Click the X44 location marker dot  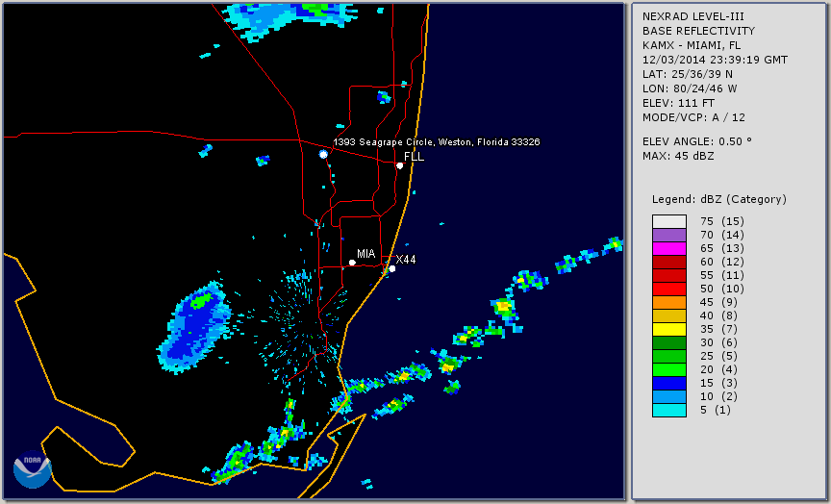point(392,268)
